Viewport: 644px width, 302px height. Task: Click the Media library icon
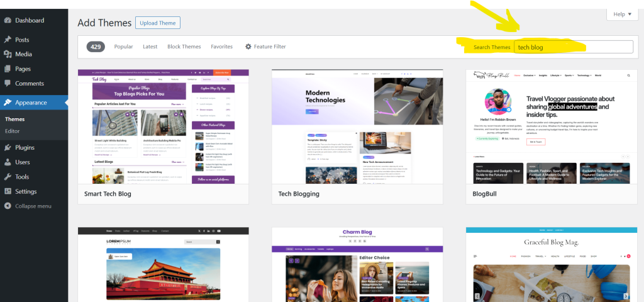pos(8,54)
